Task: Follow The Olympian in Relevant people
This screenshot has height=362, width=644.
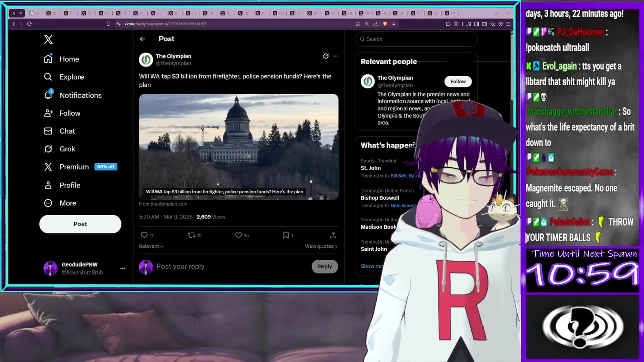Action: pyautogui.click(x=458, y=81)
